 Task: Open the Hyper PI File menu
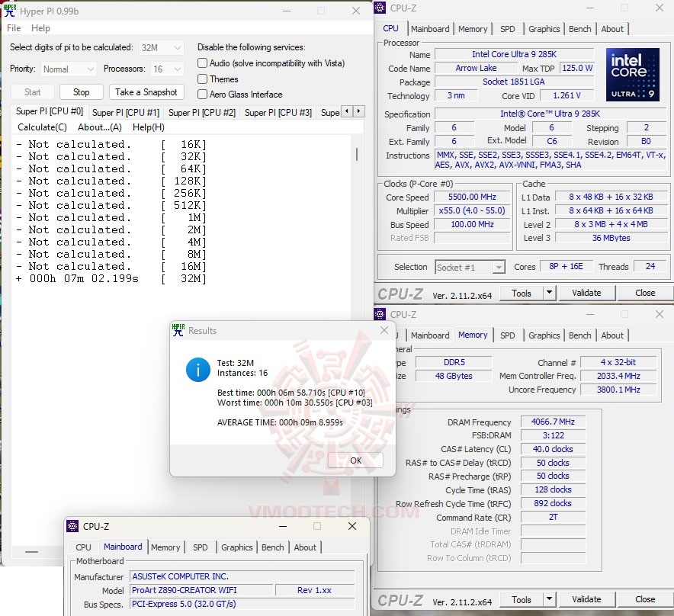click(14, 28)
